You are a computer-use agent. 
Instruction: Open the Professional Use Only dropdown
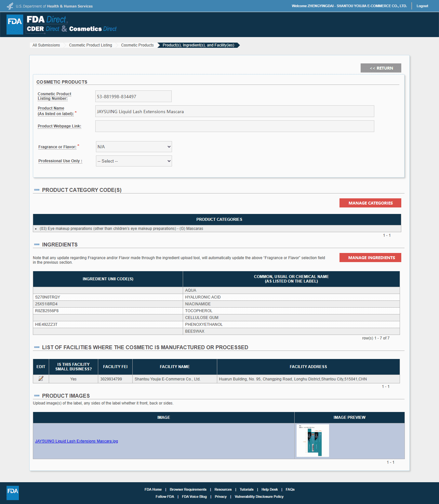click(134, 161)
